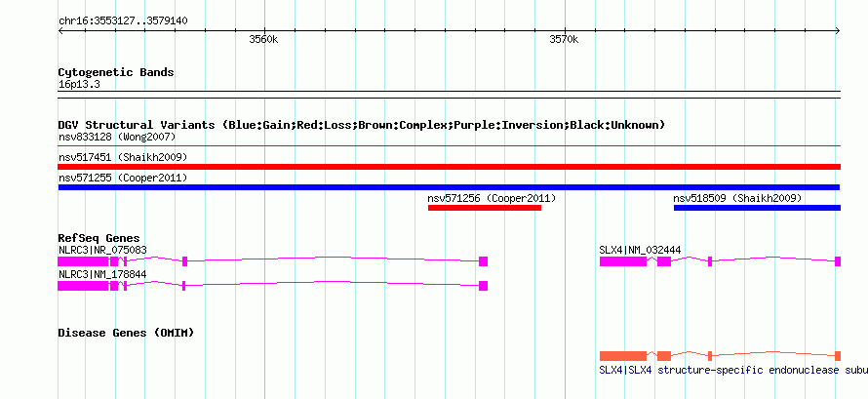
Task: Click the SLX4|NM_032444 transcript label
Action: (640, 250)
